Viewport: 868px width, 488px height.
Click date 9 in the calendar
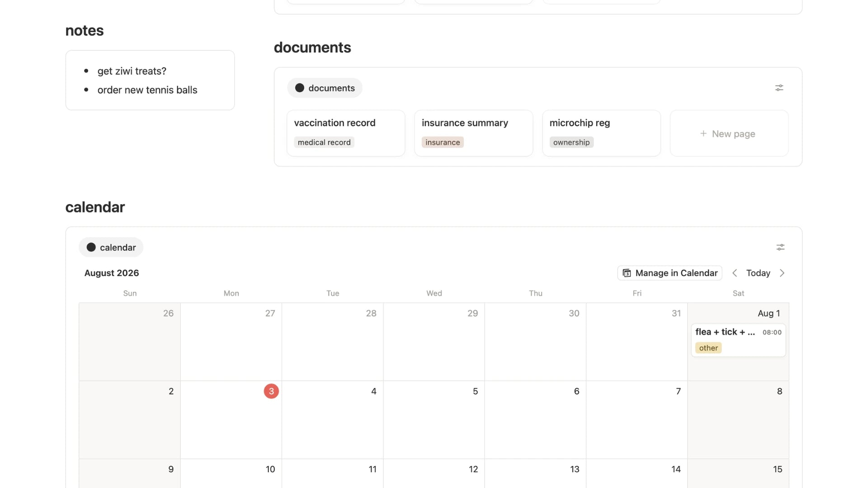pyautogui.click(x=171, y=469)
